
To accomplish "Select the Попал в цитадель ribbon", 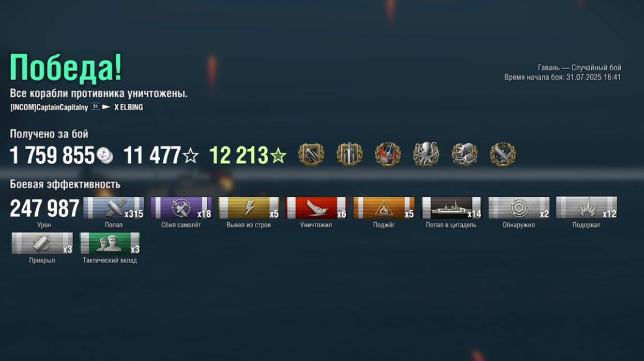I will (x=451, y=208).
